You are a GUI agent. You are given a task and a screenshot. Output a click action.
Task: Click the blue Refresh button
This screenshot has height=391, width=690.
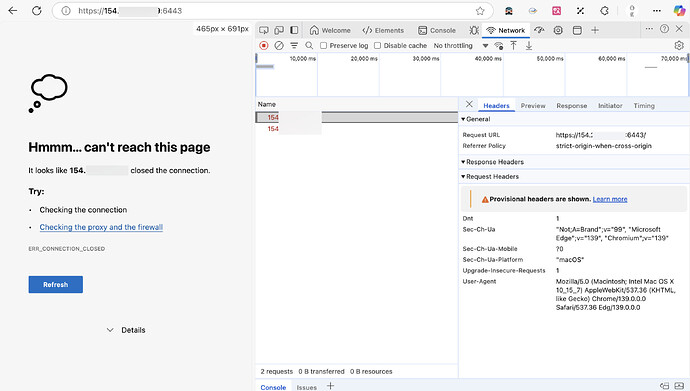(55, 285)
